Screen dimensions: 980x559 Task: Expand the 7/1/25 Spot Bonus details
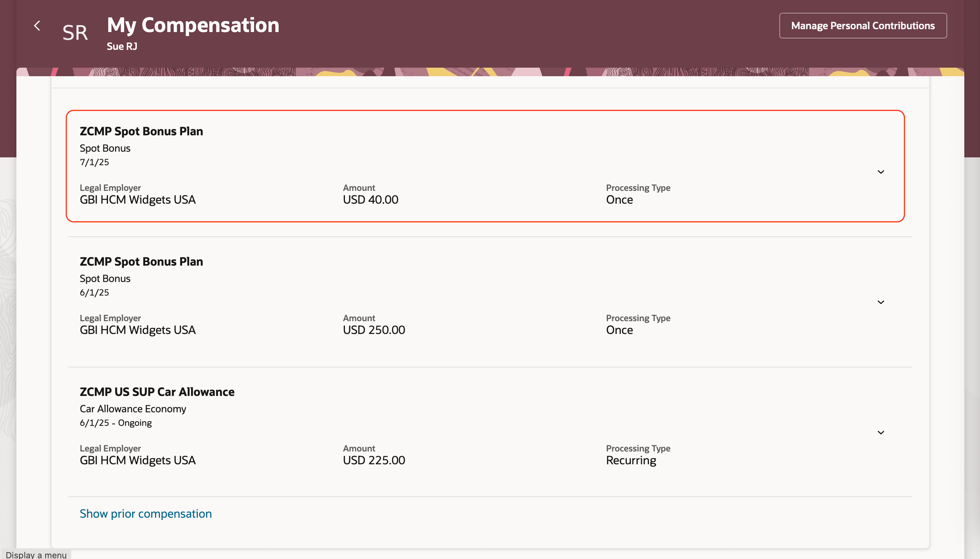[881, 172]
